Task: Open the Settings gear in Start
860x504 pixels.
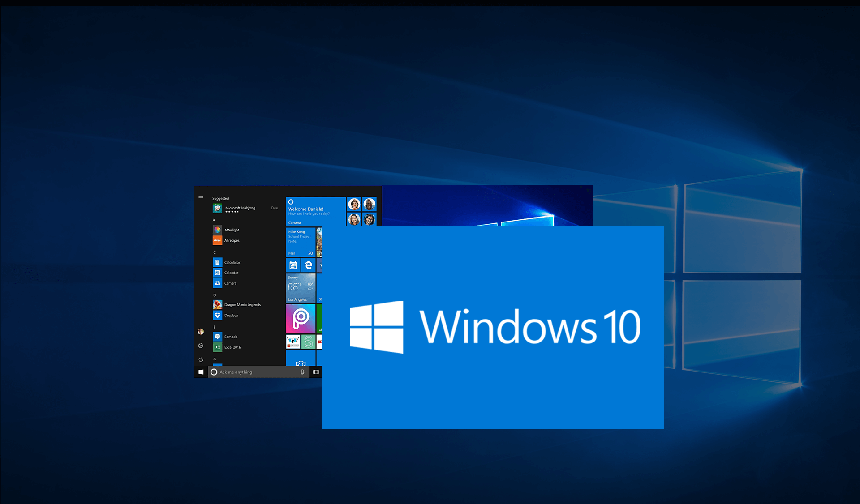Action: pos(201,346)
